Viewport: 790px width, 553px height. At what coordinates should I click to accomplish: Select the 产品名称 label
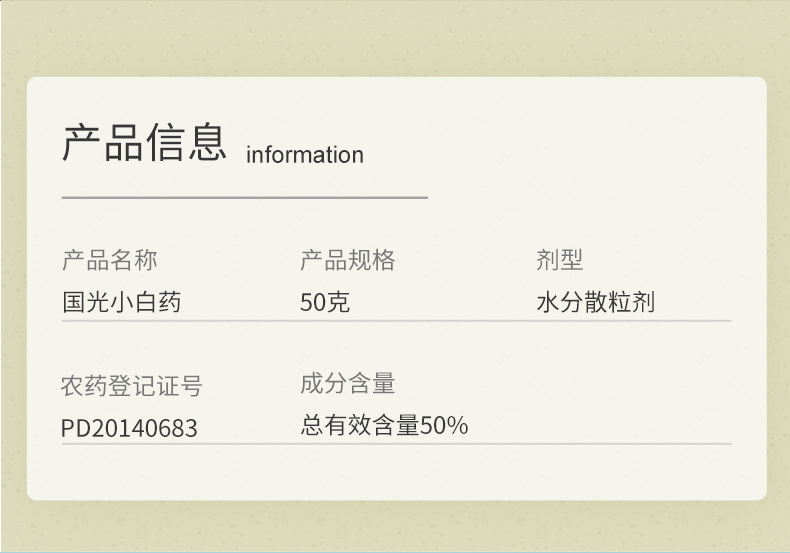coord(110,260)
